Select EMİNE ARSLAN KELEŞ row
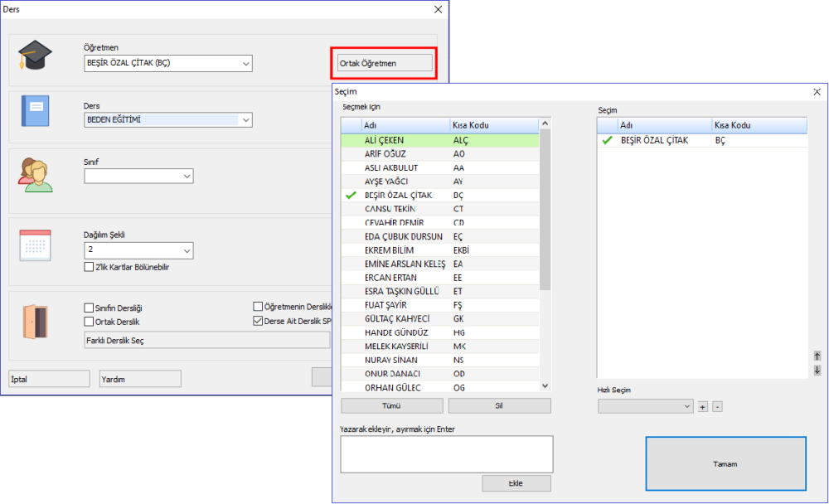The height and width of the screenshot is (504, 829). pyautogui.click(x=440, y=264)
